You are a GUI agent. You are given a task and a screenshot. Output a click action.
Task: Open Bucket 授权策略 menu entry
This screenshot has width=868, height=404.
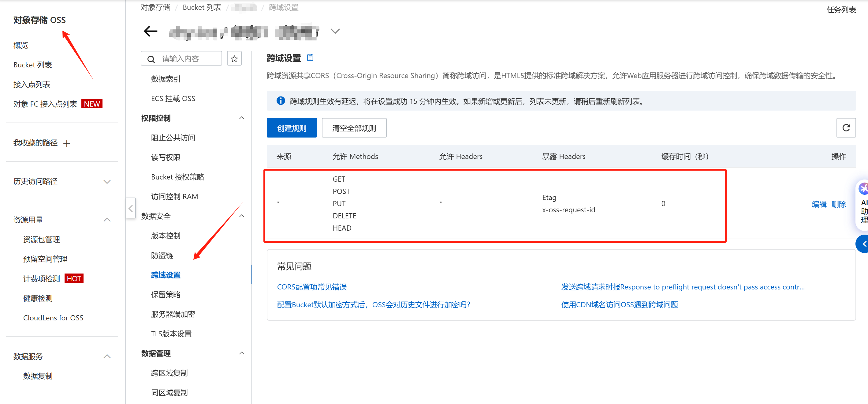[177, 177]
